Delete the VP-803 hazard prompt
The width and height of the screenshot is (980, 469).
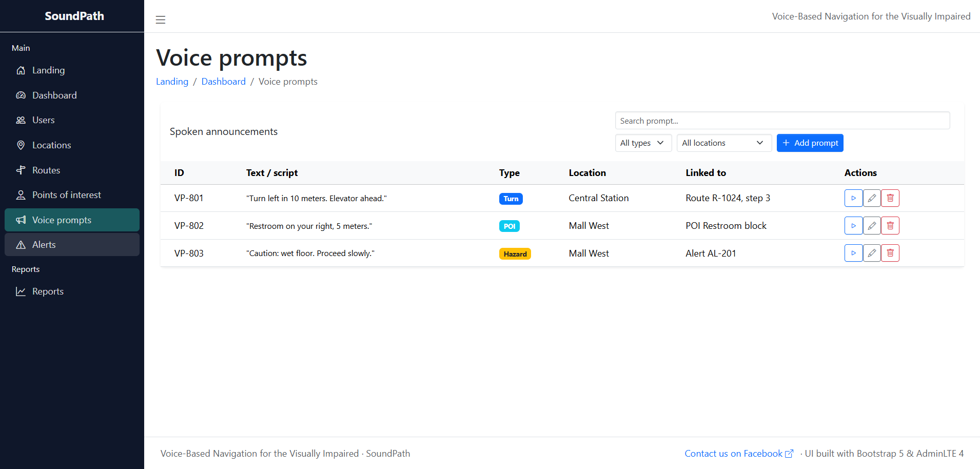890,253
